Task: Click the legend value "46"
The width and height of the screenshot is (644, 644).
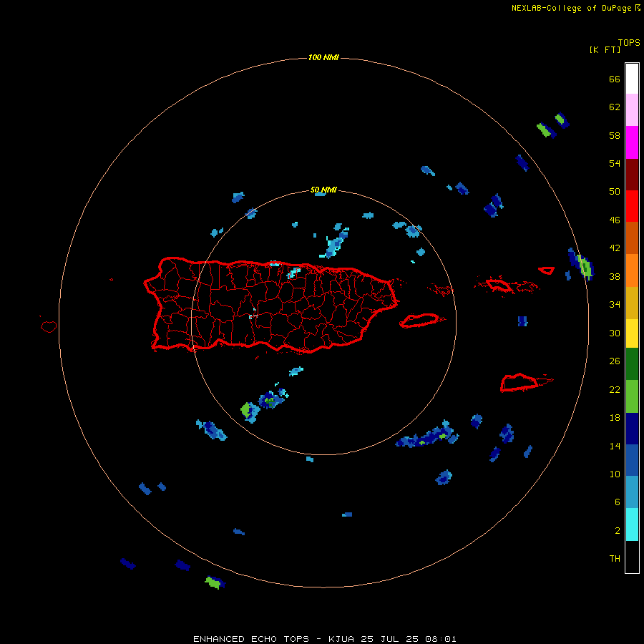Action: (x=615, y=220)
